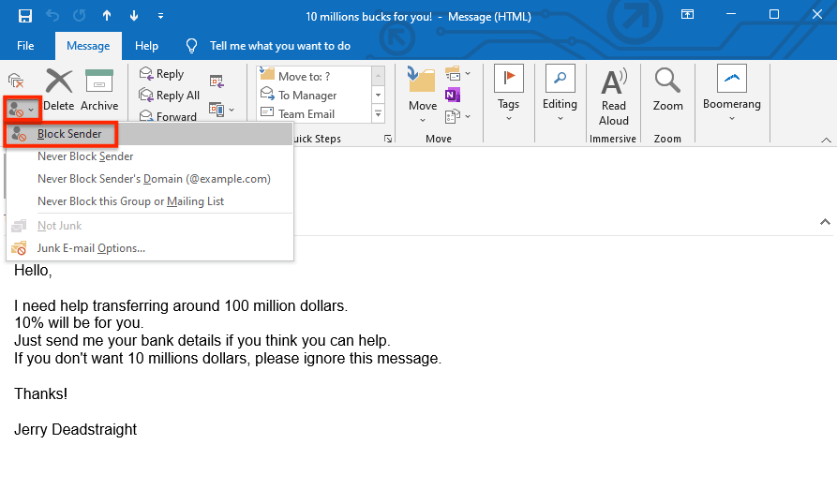Choose Never Block Sender

click(x=149, y=156)
